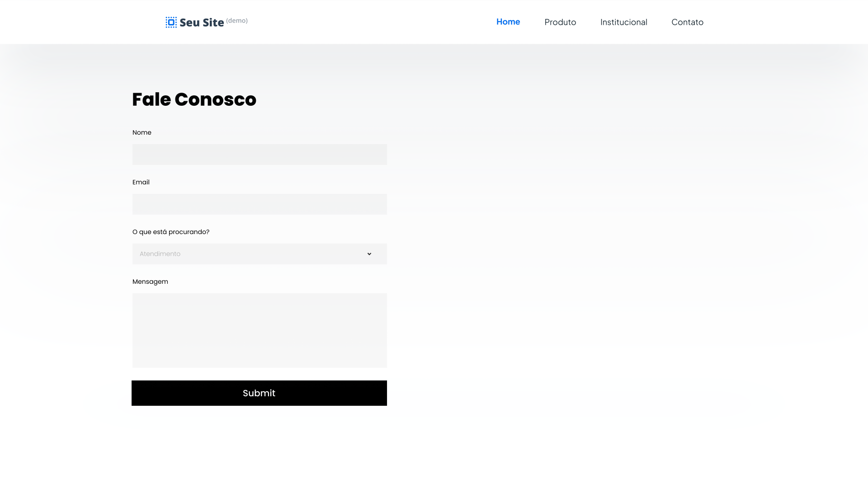Navigate to Contato in the header
The width and height of the screenshot is (868, 488).
687,22
